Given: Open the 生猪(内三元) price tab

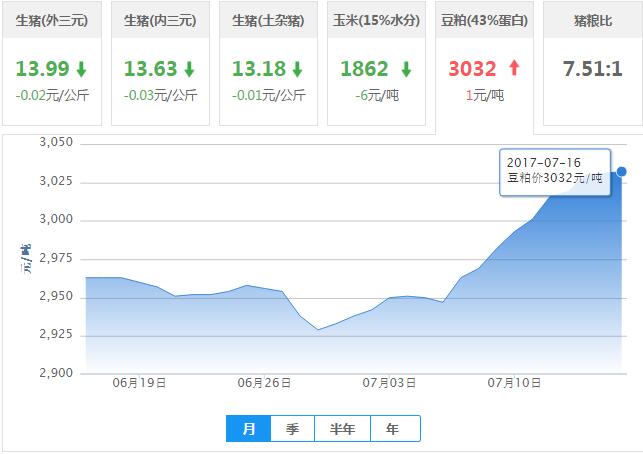Looking at the screenshot, I should coord(160,63).
